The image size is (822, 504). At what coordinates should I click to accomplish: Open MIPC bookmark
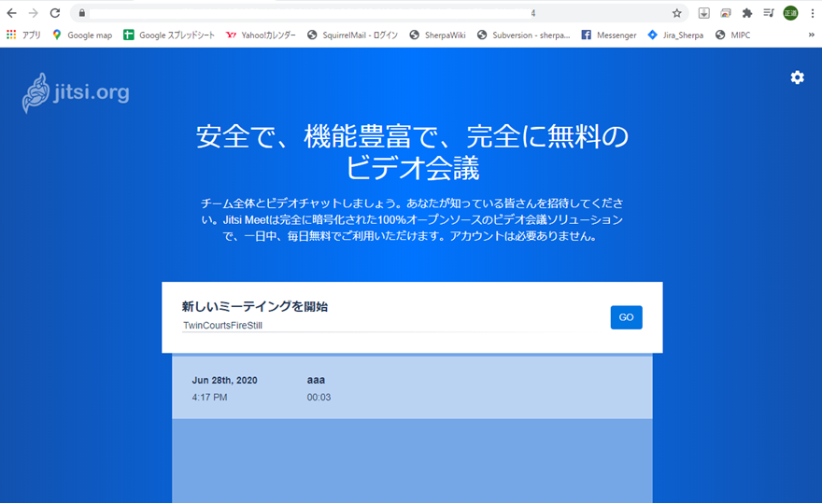pyautogui.click(x=732, y=35)
